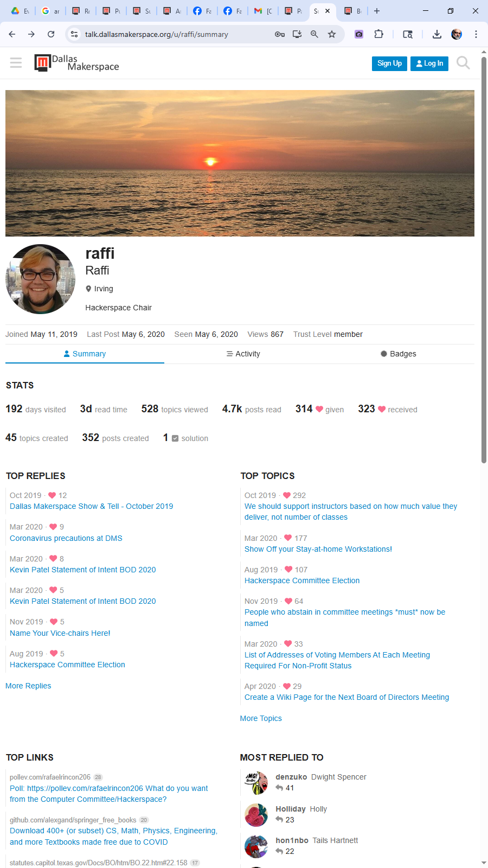Screen dimensions: 488x868
Task: Open browser extensions puzzle icon
Action: pyautogui.click(x=378, y=34)
